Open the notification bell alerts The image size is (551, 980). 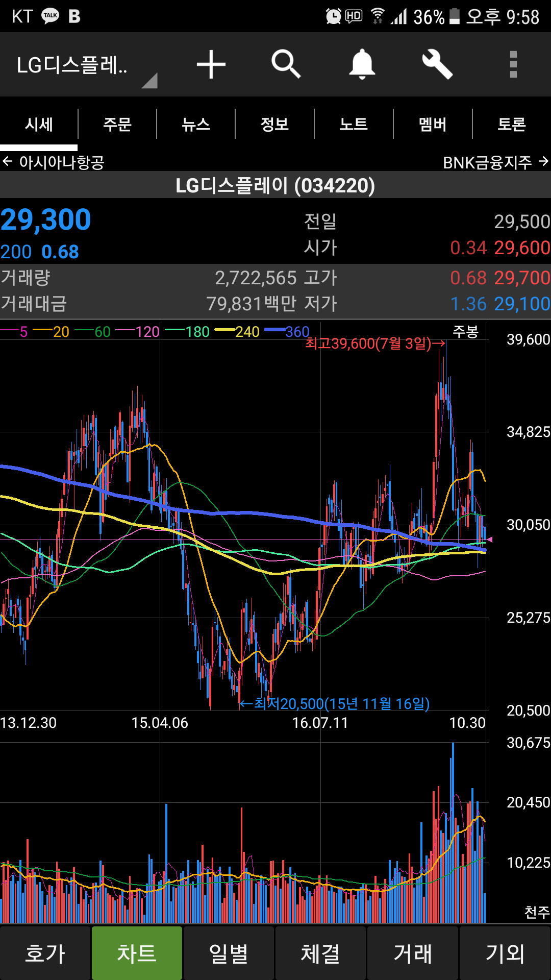(x=362, y=64)
